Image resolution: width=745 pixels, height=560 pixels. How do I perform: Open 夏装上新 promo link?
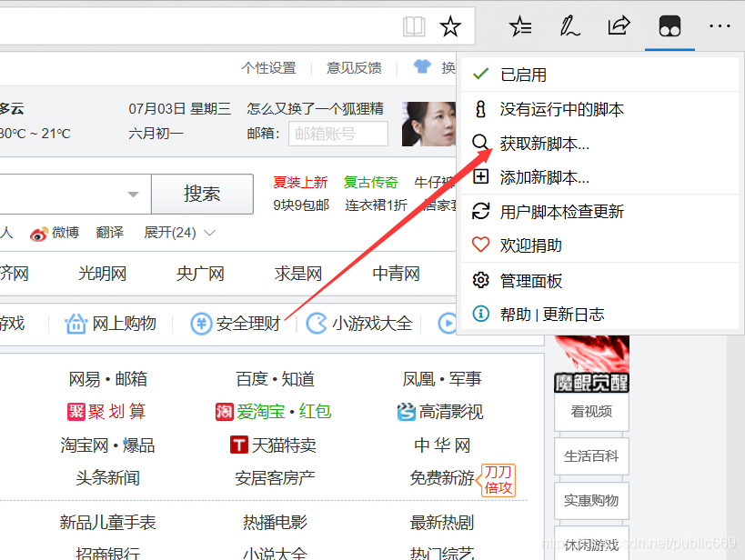[300, 183]
